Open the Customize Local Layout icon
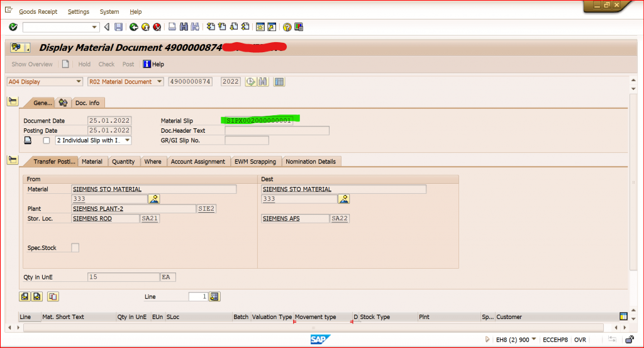 [299, 27]
